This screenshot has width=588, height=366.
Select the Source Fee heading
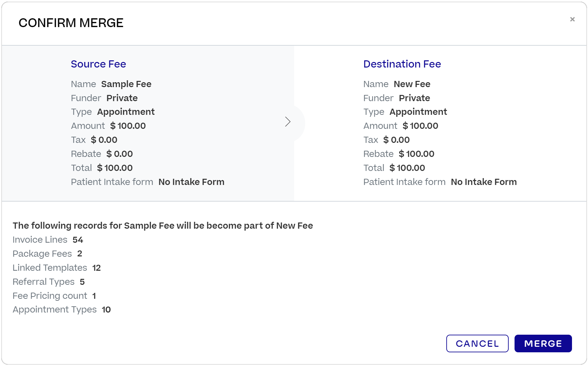(98, 64)
